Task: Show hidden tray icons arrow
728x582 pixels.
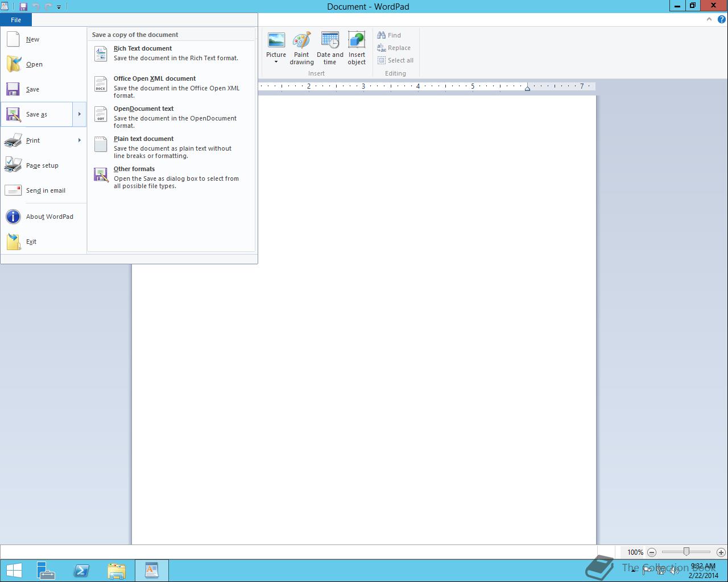Action: click(633, 571)
